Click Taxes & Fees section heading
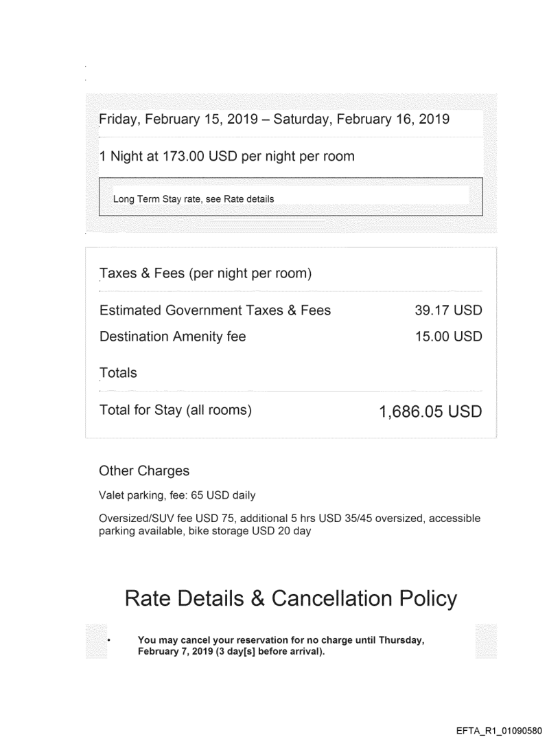Image resolution: width=560 pixels, height=737 pixels. click(206, 274)
